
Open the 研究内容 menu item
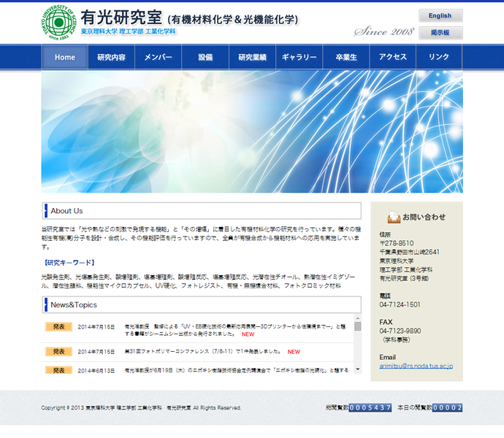(x=111, y=57)
